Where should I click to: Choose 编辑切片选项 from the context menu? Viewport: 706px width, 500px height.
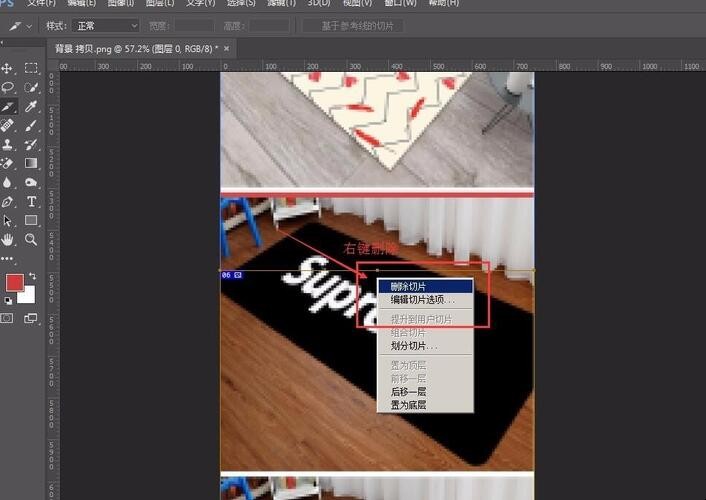(x=424, y=299)
